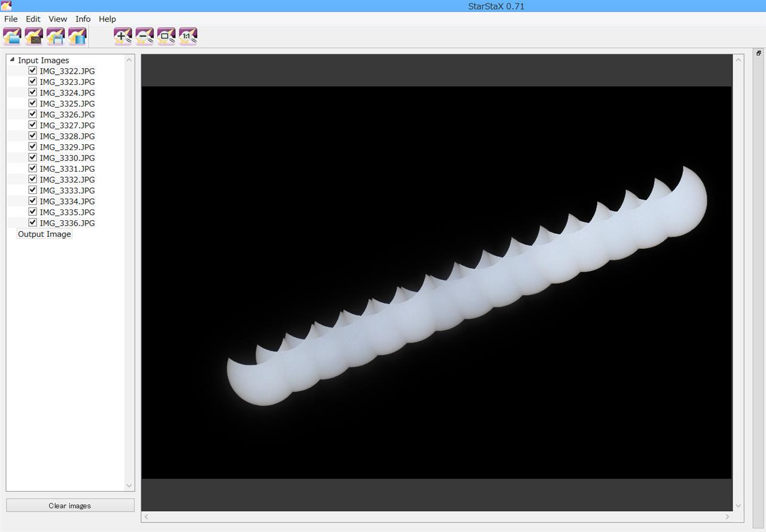Click the Open Images toolbar icon

[12, 37]
